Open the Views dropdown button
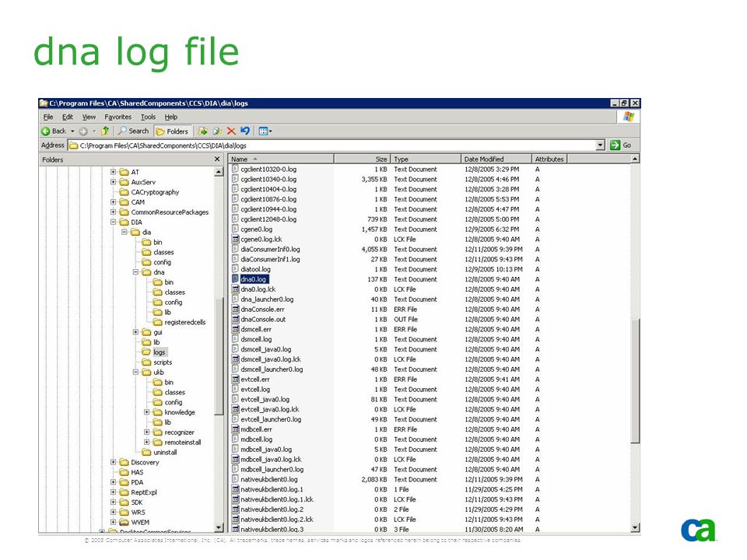This screenshot has width=747, height=560. [265, 131]
